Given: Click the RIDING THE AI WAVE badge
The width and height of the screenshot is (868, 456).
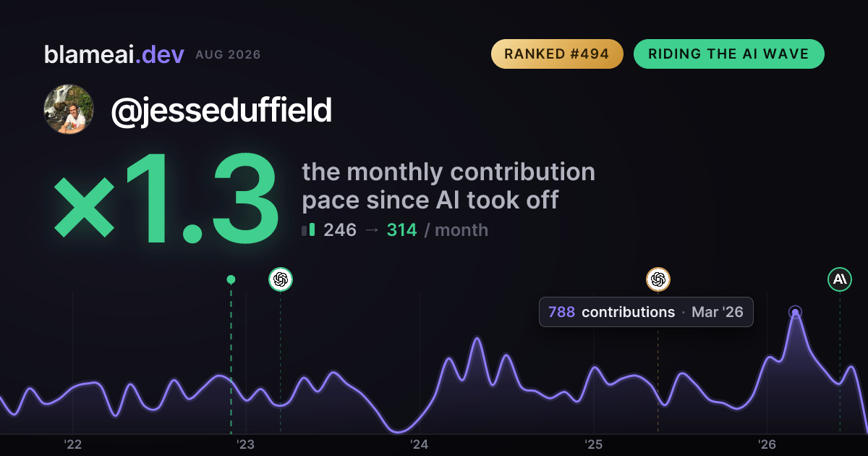Looking at the screenshot, I should point(728,54).
